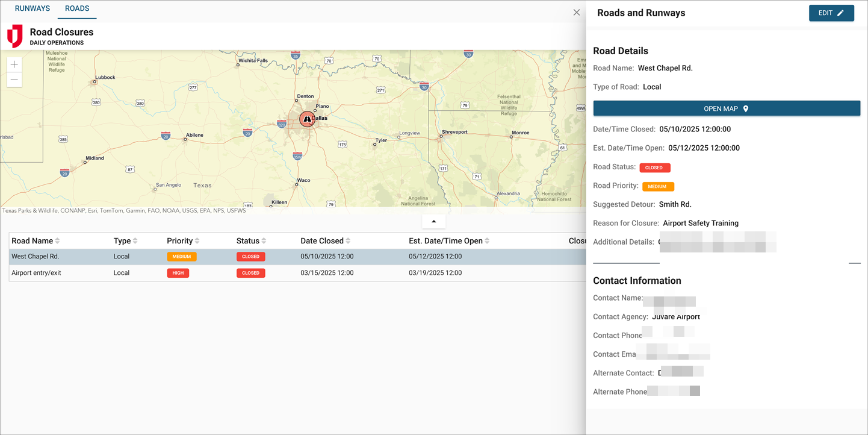Click the road closure marker near Dallas
This screenshot has height=435, width=868.
tap(307, 119)
